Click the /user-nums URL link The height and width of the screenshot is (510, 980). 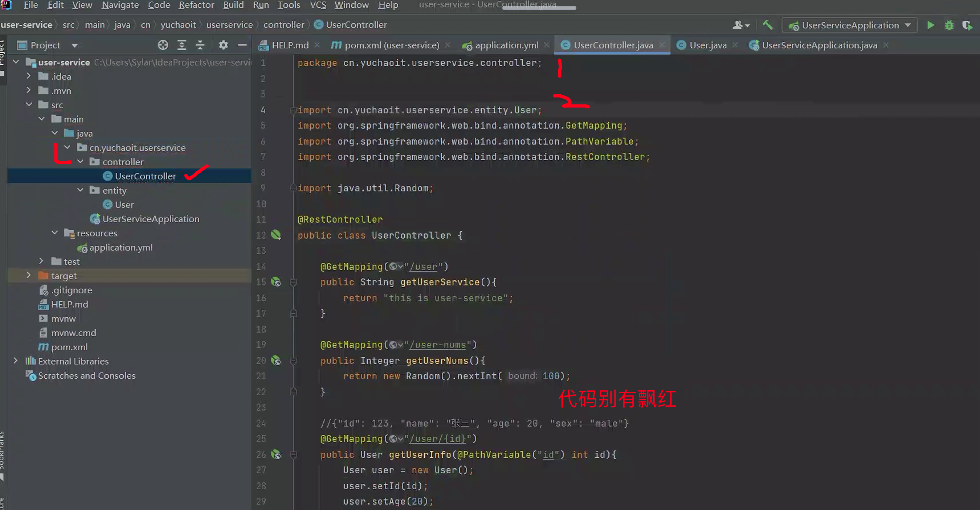438,345
